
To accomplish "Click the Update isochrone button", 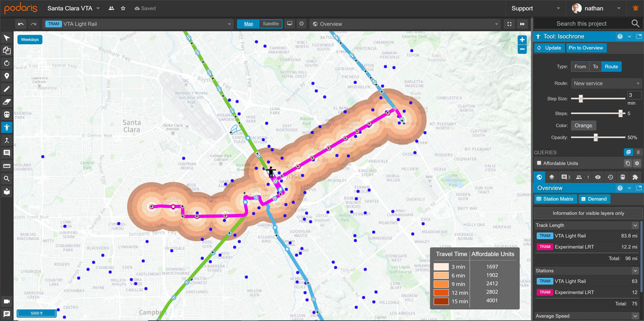I will point(549,48).
